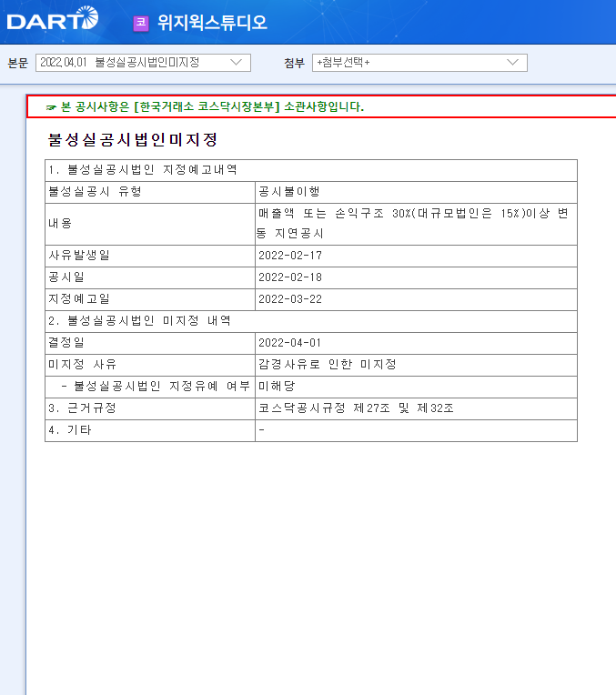Click the 4. 기타 label cell
This screenshot has height=695, width=616.
(150, 430)
